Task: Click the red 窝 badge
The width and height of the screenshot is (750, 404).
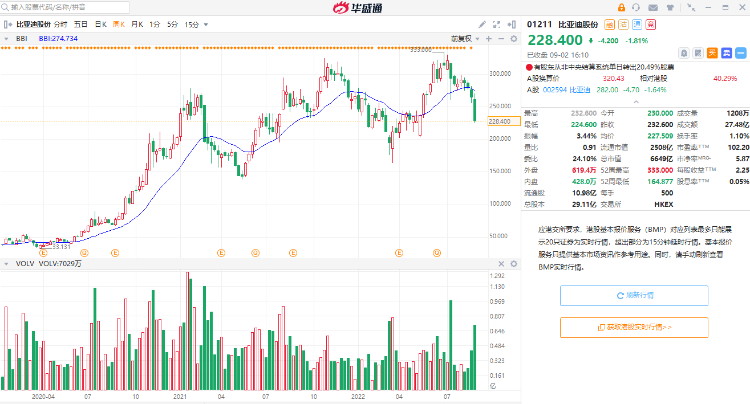Action: pos(651,24)
